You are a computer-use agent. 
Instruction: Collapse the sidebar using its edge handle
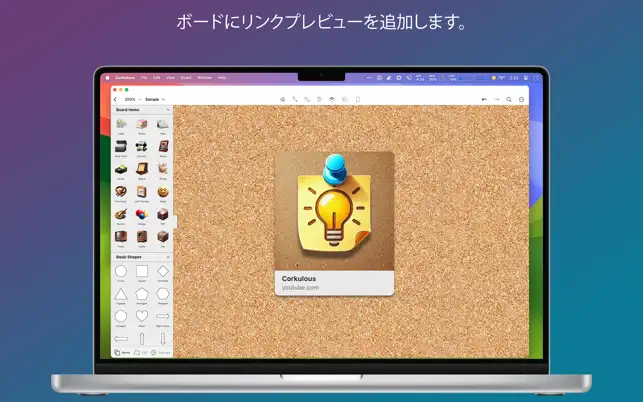tap(175, 222)
